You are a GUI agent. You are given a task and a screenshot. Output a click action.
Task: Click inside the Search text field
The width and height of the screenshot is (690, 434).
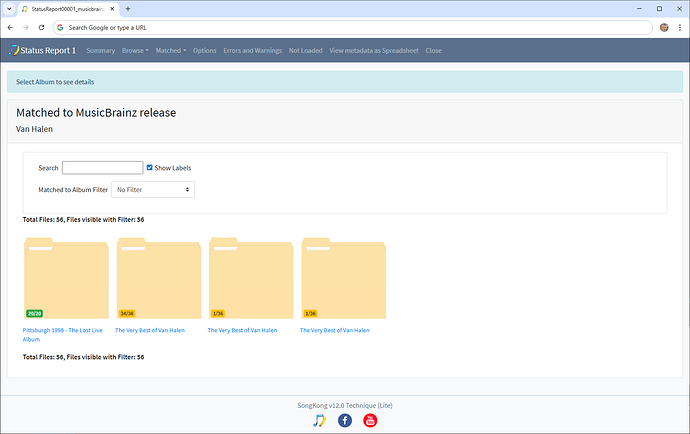102,168
